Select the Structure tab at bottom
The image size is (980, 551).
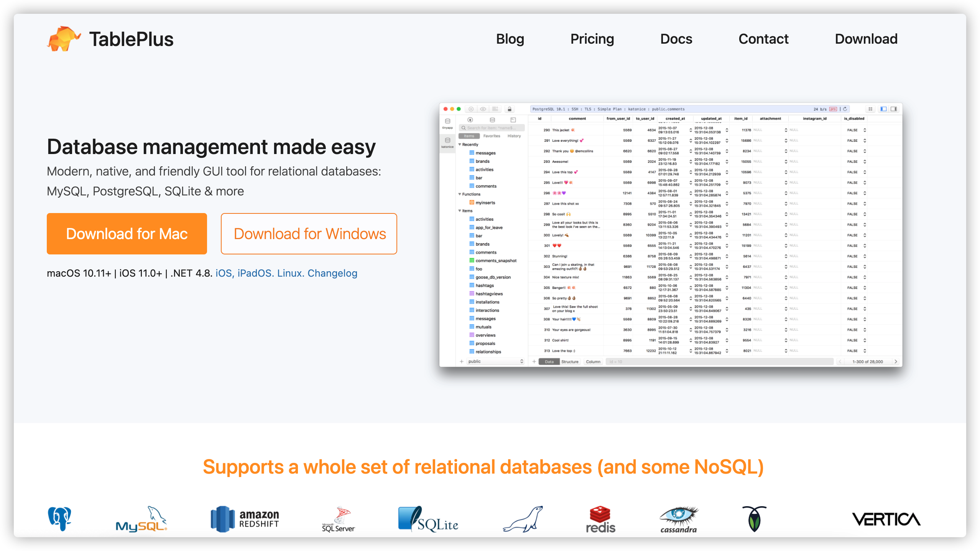570,362
